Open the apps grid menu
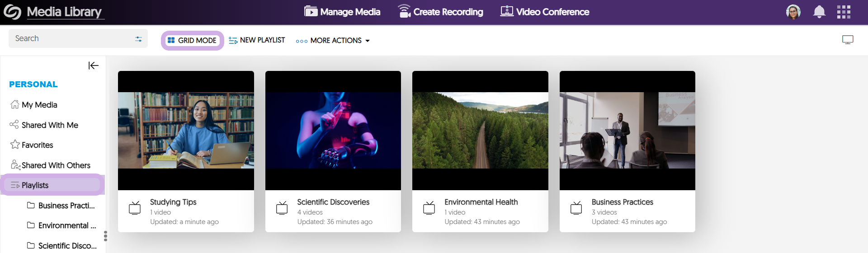The width and height of the screenshot is (868, 253). (844, 12)
